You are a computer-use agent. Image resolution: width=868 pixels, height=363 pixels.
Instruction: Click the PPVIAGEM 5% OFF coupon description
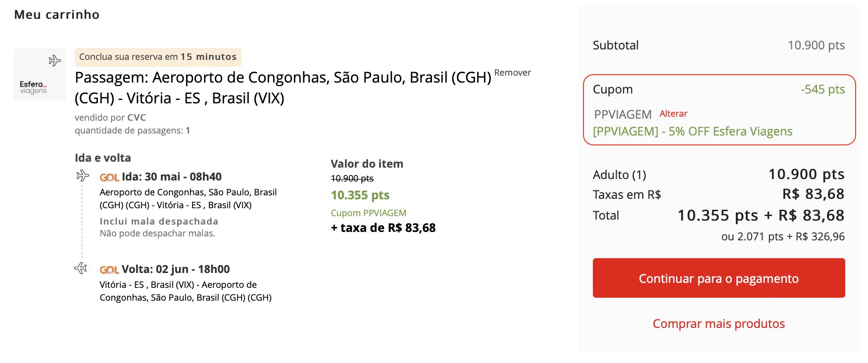[692, 131]
